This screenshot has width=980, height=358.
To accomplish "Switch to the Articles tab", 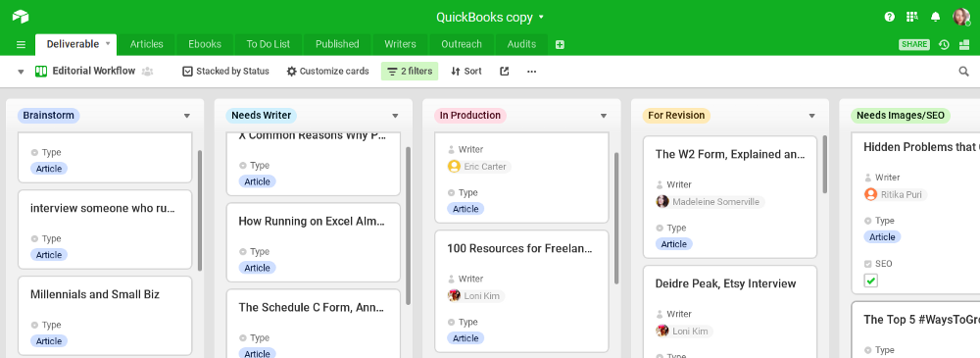I will tap(146, 44).
